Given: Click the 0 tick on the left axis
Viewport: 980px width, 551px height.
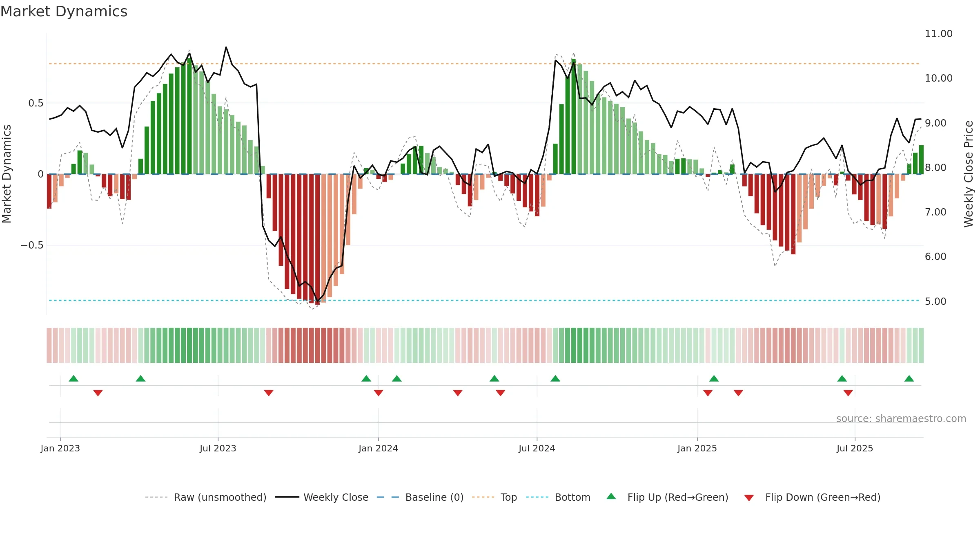Looking at the screenshot, I should (40, 174).
